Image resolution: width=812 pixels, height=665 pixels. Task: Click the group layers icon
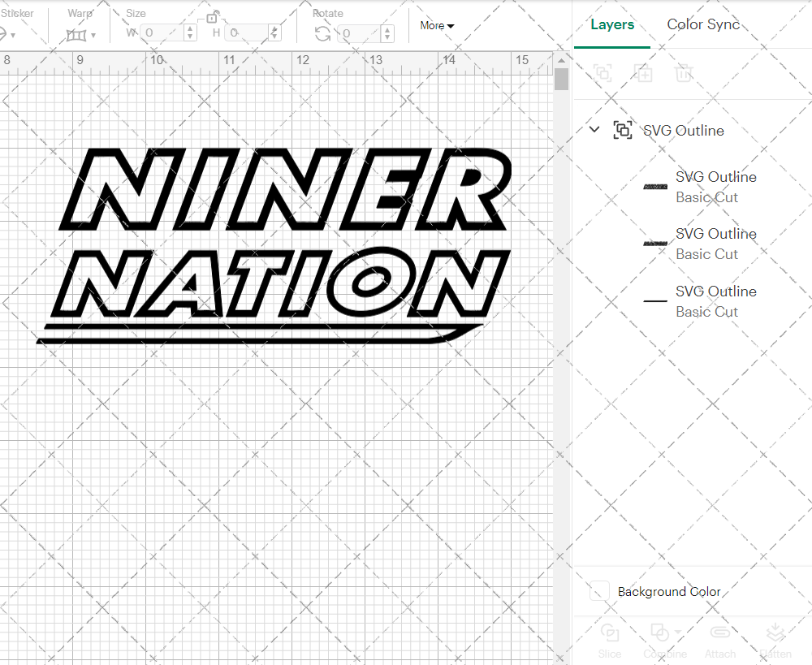tap(603, 73)
